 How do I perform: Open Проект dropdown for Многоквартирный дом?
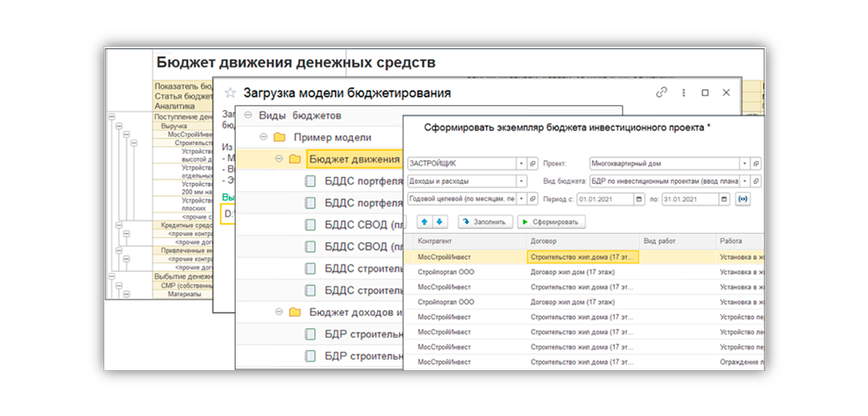coord(746,164)
